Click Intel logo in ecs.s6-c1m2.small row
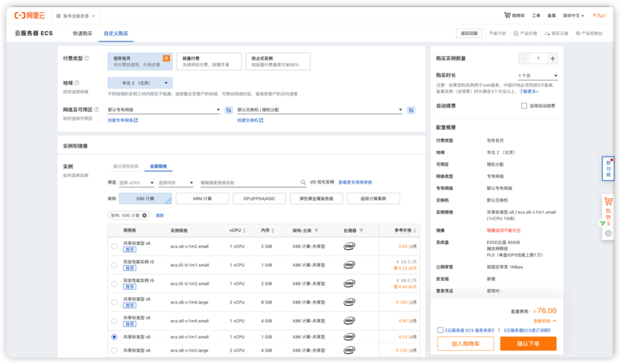This screenshot has width=621, height=364. click(x=349, y=246)
